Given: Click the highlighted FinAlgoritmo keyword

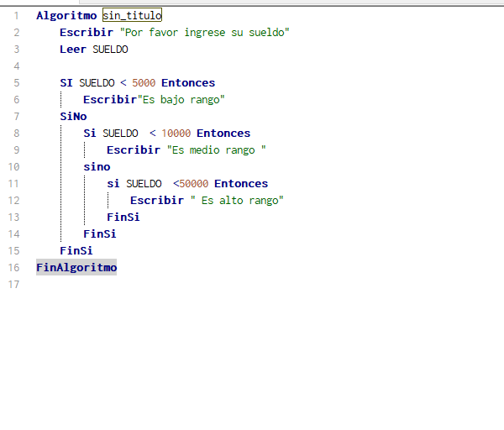Looking at the screenshot, I should tap(76, 267).
